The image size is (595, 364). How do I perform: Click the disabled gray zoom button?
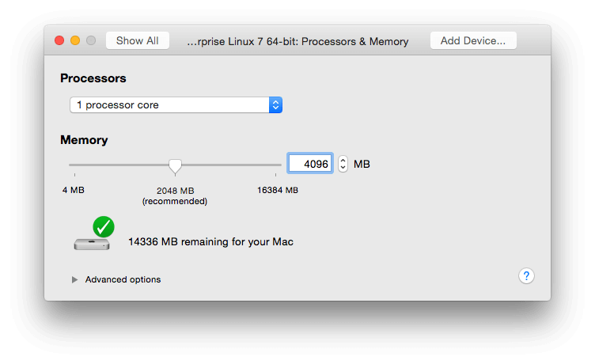(x=91, y=40)
